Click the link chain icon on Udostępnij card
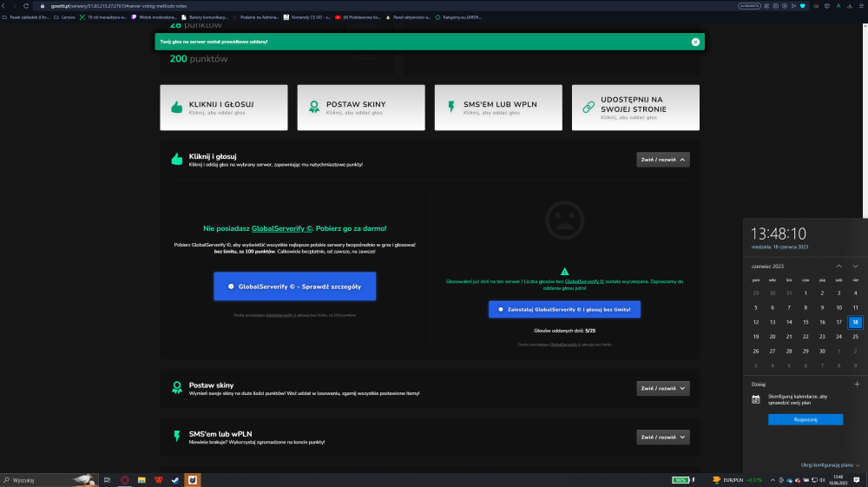The width and height of the screenshot is (868, 487). tap(589, 108)
